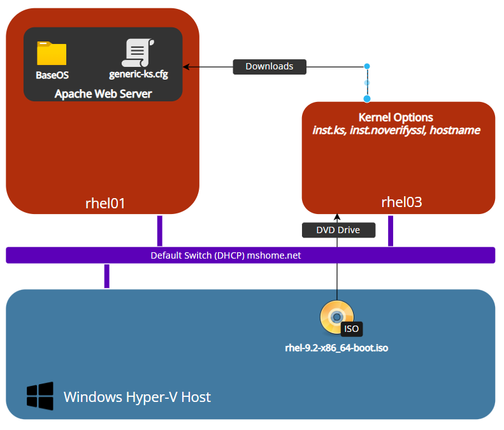Viewport: 504px width, 430px height.
Task: Select the rhel03 label
Action: click(401, 202)
